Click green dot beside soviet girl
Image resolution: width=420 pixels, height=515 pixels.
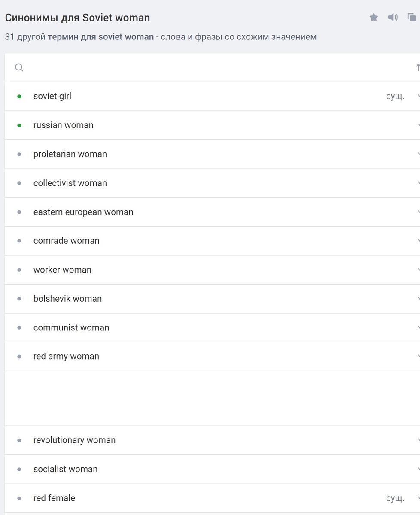tap(19, 97)
